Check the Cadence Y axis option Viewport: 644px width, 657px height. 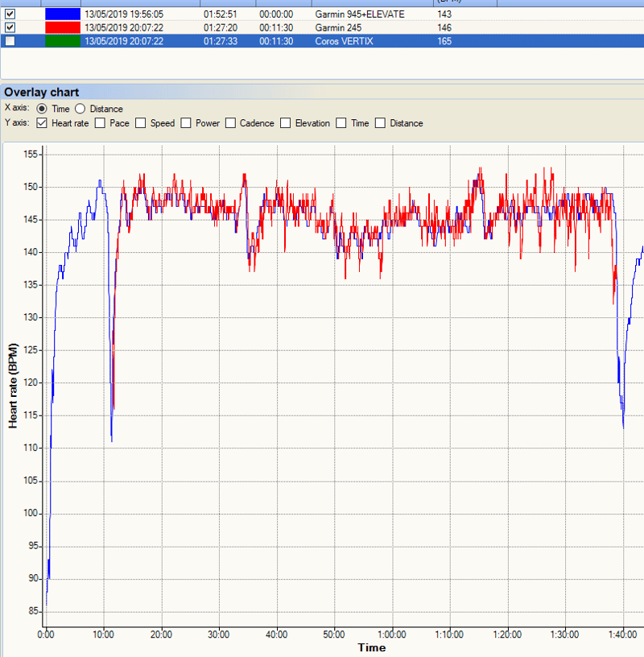pos(230,123)
